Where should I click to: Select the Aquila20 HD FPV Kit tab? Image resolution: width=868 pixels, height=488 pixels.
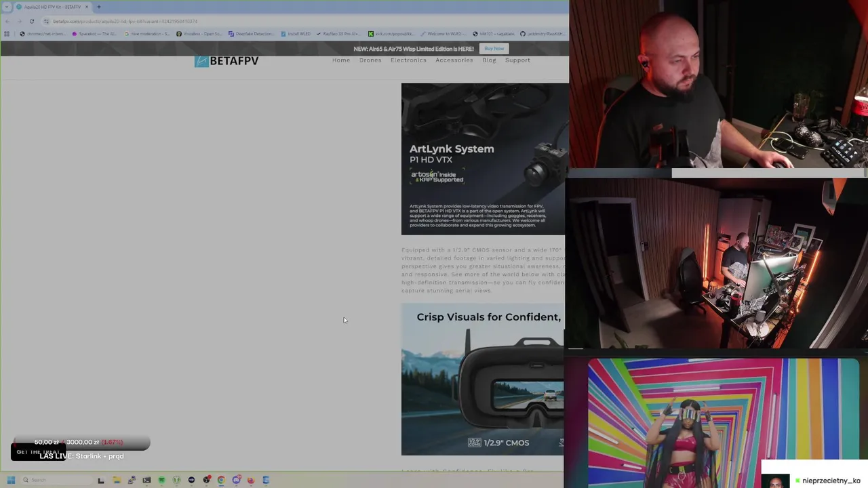[x=53, y=7]
